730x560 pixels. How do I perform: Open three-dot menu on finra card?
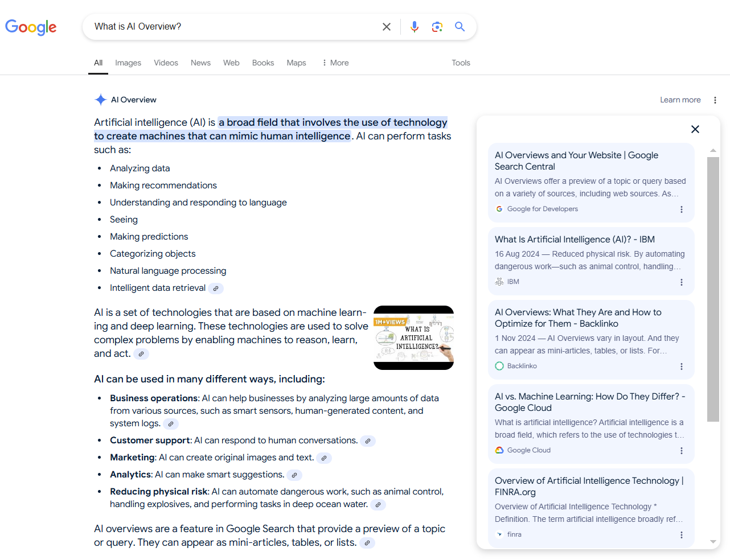click(x=682, y=535)
